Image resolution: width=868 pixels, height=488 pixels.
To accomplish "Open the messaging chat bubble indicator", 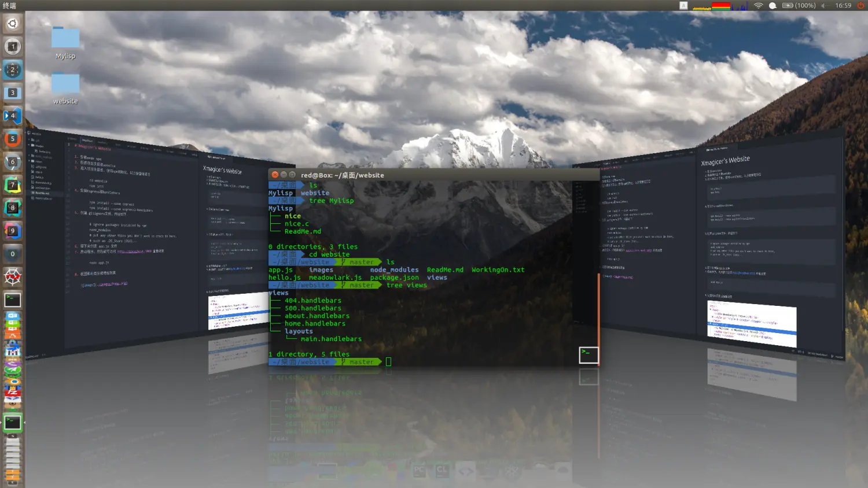I will [773, 6].
